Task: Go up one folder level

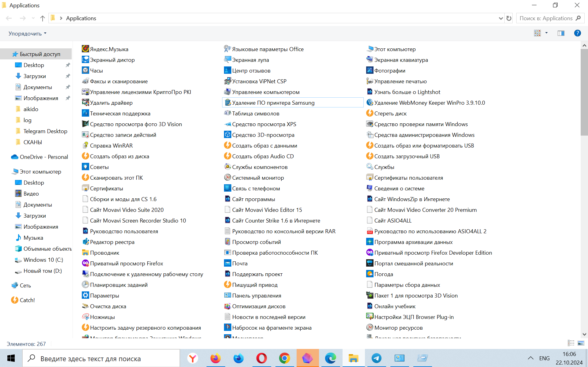Action: pos(42,18)
